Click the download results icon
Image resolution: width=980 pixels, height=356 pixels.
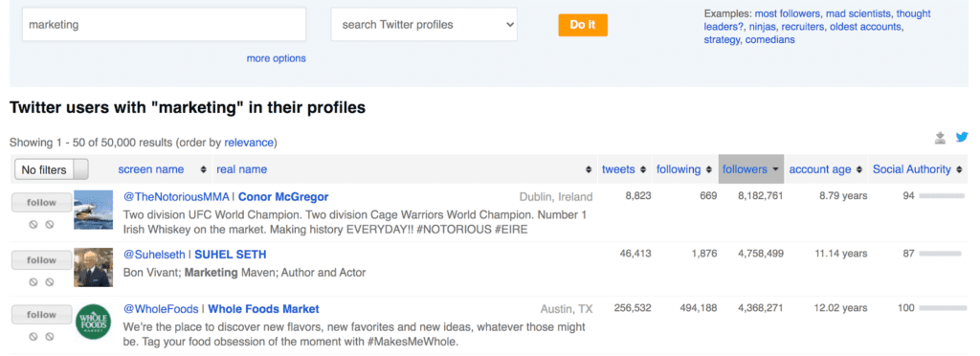[x=940, y=138]
